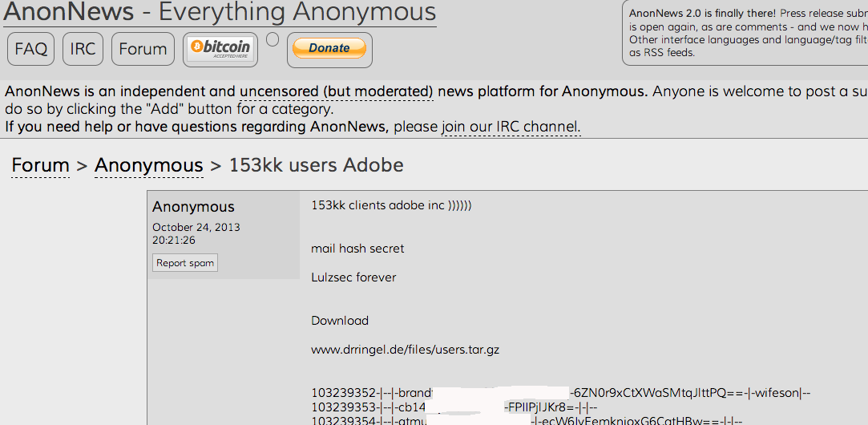Click the 'join our IRC channel' link
This screenshot has width=868, height=425.
pyautogui.click(x=510, y=127)
